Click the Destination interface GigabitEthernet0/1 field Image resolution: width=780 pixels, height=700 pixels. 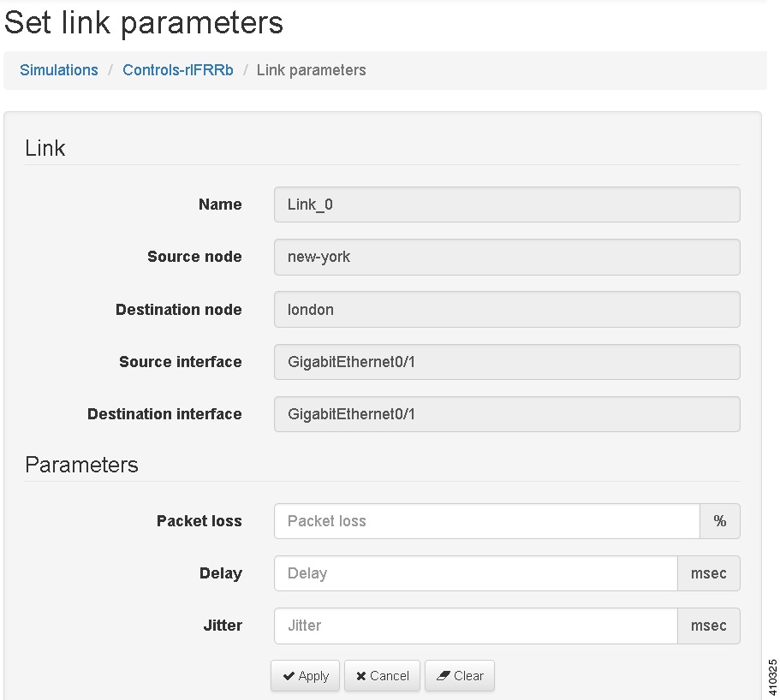(x=507, y=414)
